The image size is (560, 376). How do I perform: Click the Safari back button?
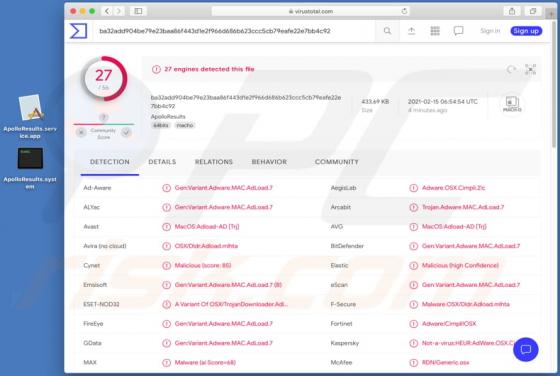tap(107, 11)
